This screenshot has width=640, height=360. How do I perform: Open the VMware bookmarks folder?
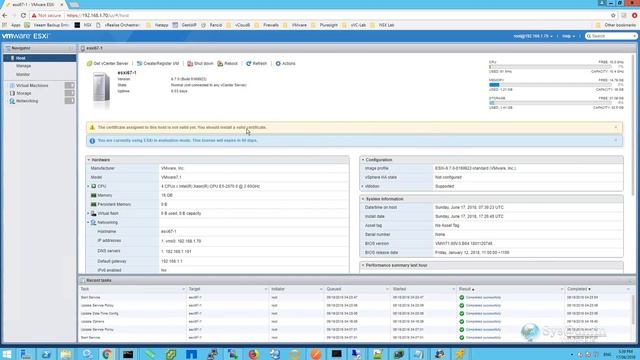(296, 25)
